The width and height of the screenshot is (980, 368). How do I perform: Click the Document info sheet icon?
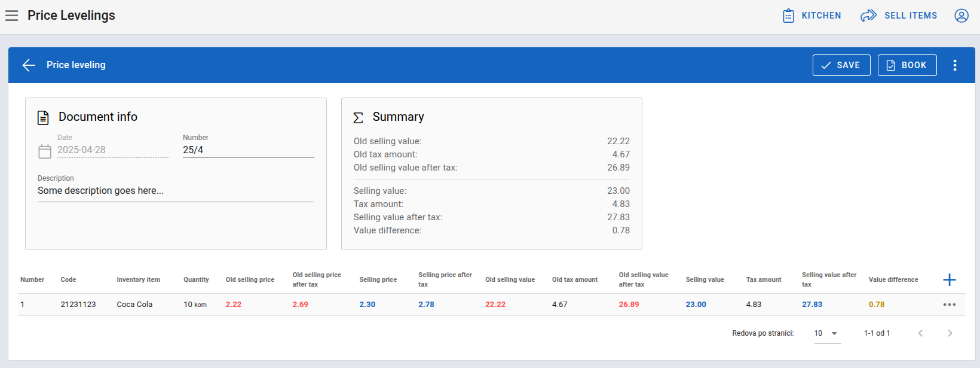tap(43, 117)
